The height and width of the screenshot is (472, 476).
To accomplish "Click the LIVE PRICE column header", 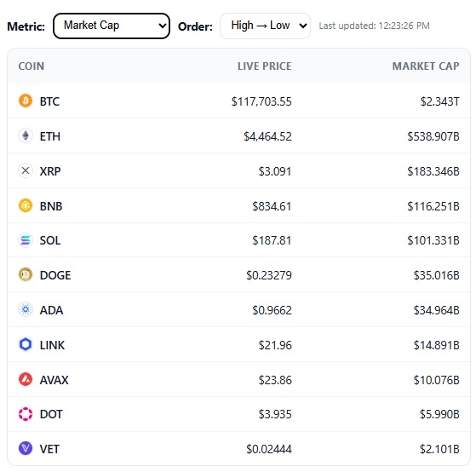I will (x=265, y=66).
